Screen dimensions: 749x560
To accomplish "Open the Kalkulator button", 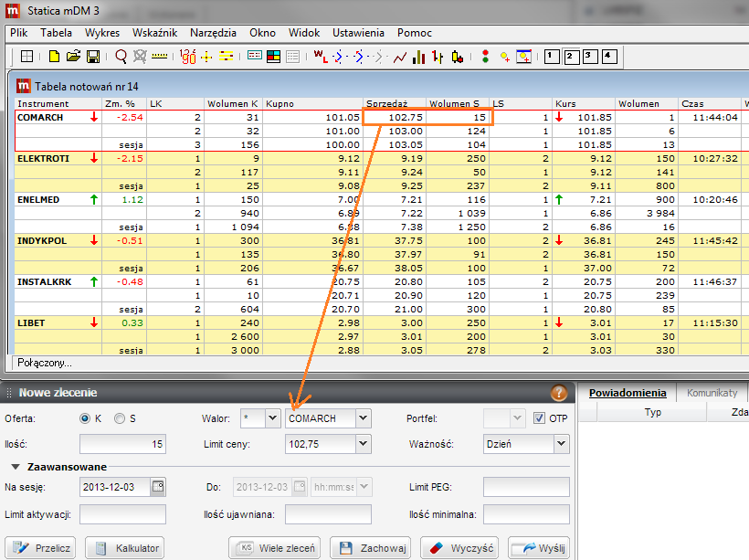I will 124,548.
